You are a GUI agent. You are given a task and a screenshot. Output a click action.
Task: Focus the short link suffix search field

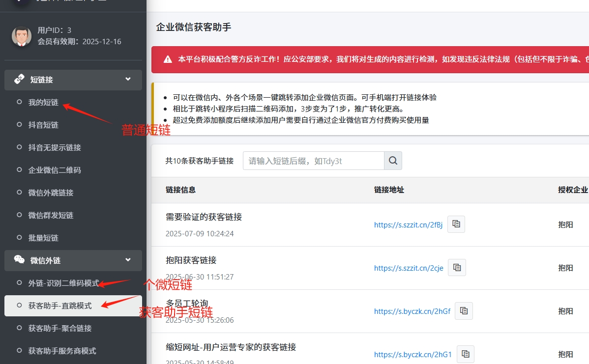[x=313, y=161]
